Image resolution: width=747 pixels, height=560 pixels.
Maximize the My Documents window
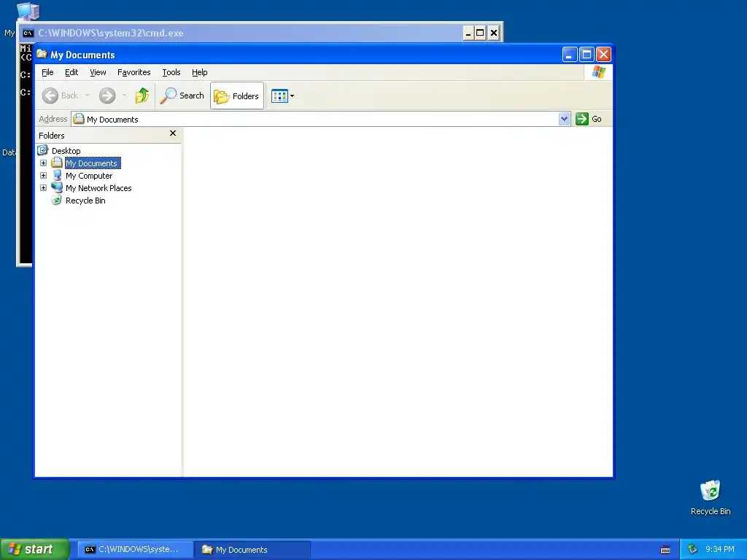tap(587, 55)
